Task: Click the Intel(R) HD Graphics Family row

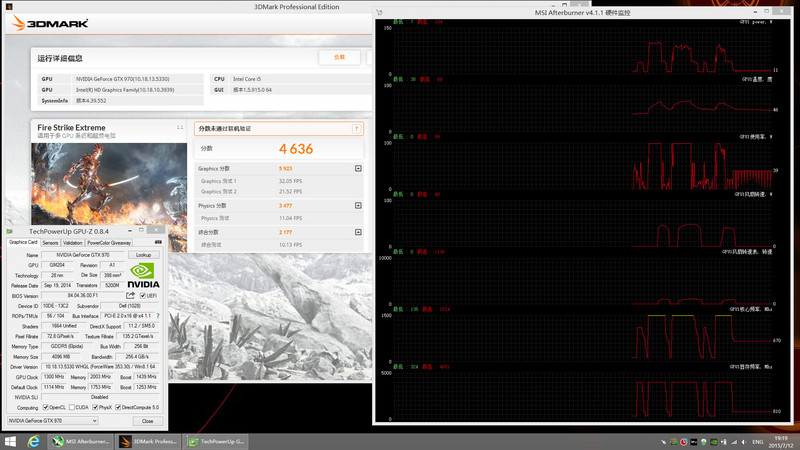Action: coord(120,90)
